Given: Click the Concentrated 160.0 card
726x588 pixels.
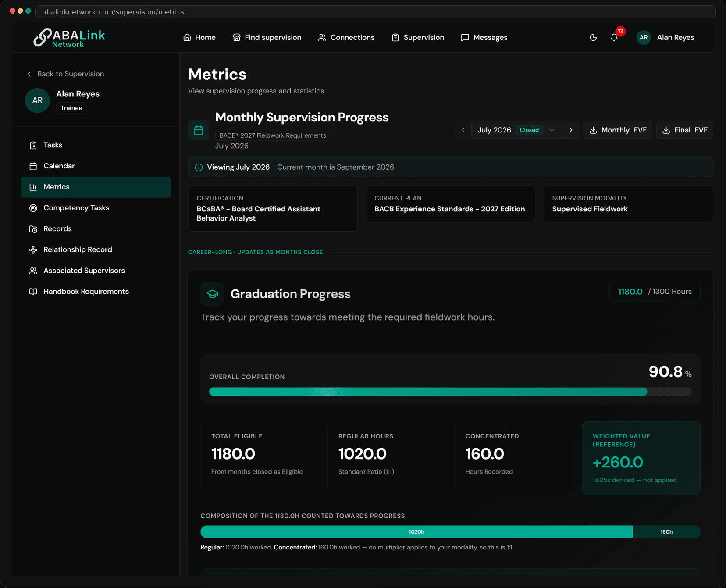Looking at the screenshot, I should (x=514, y=458).
